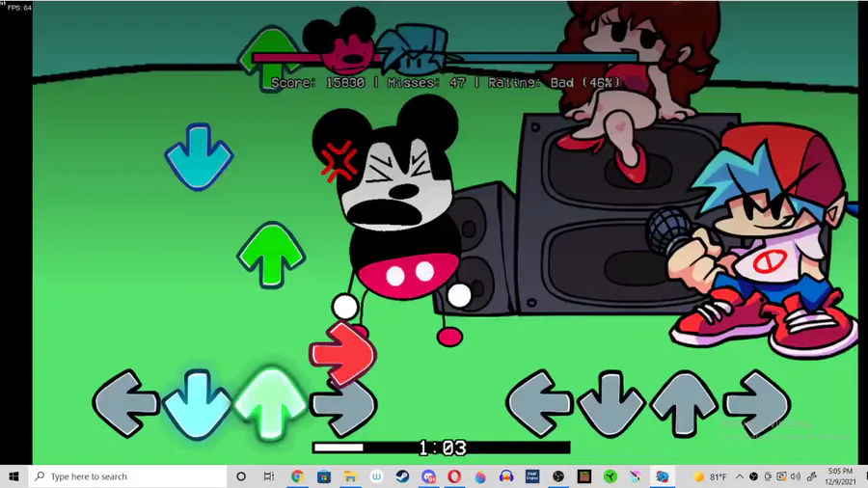Click the Friday Night Funkin taskbar icon

tap(662, 476)
